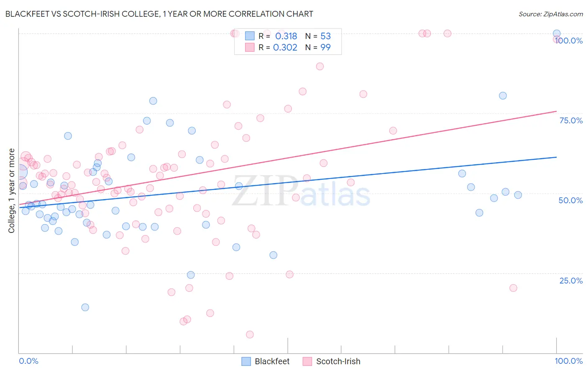Click the pink R = 0.302 stats swatch
588x373 pixels.
[x=250, y=47]
